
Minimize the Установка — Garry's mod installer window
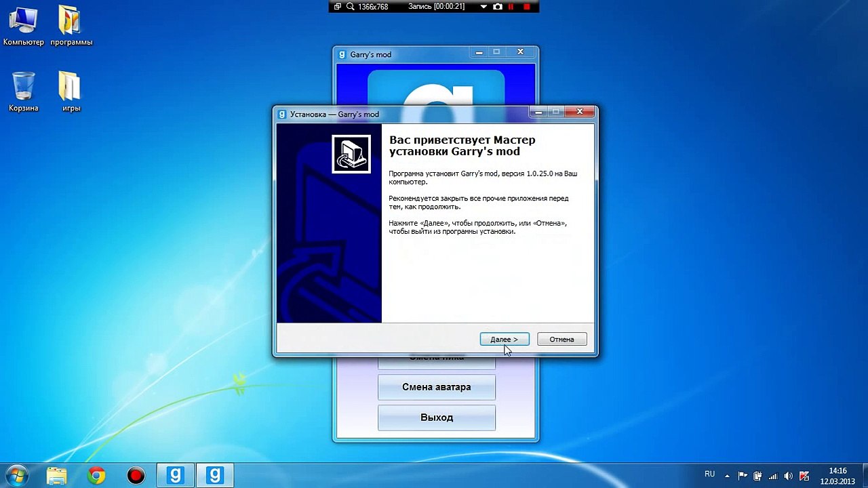[539, 112]
